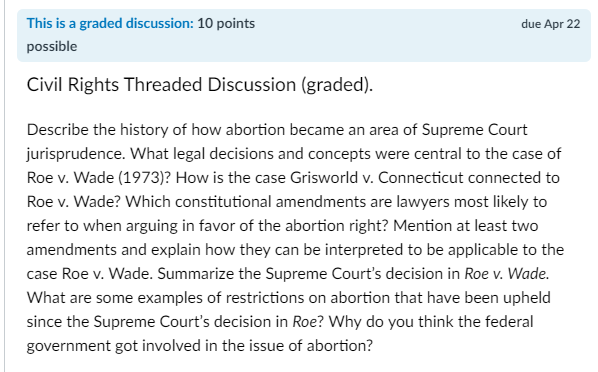Click the word "Describe" starting the prompt
This screenshot has height=372, width=598.
[x=58, y=130]
